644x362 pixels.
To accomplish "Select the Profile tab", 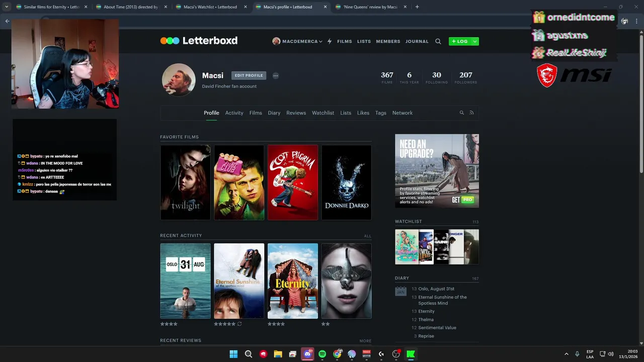I will [211, 113].
